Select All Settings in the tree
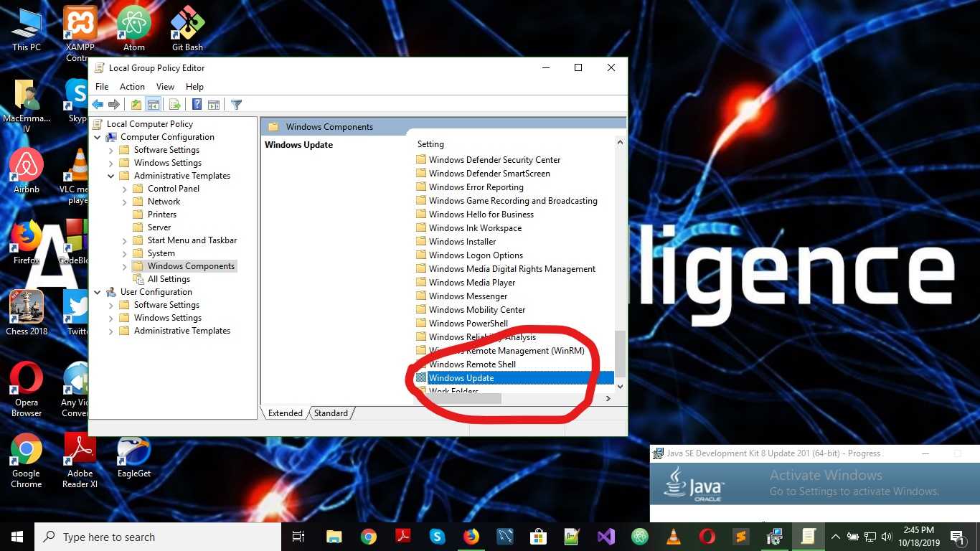Viewport: 980px width, 551px height. 162,279
